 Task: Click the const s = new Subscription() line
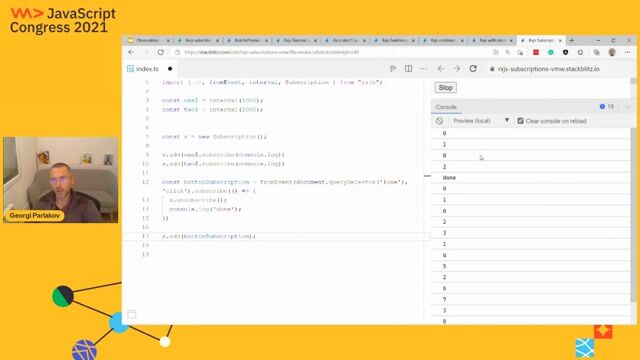point(214,137)
